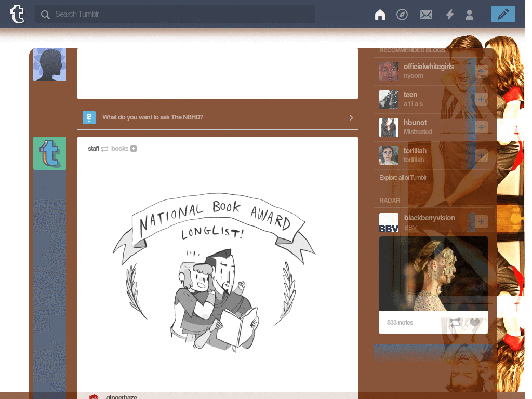Image resolution: width=532 pixels, height=399 pixels.
Task: Open the Home dashboard icon
Action: click(x=380, y=15)
